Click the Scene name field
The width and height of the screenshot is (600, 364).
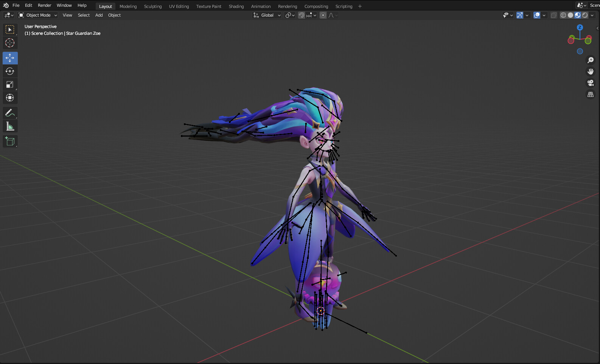coord(594,5)
